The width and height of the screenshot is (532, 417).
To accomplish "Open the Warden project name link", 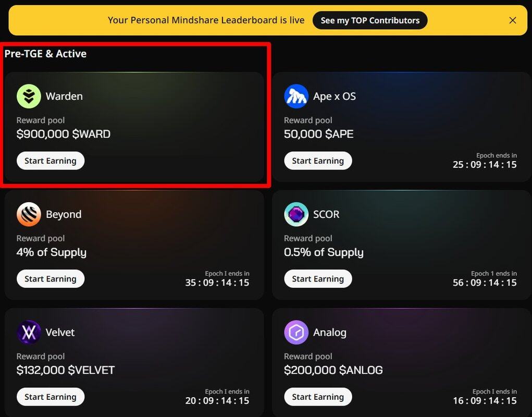I will pos(64,96).
